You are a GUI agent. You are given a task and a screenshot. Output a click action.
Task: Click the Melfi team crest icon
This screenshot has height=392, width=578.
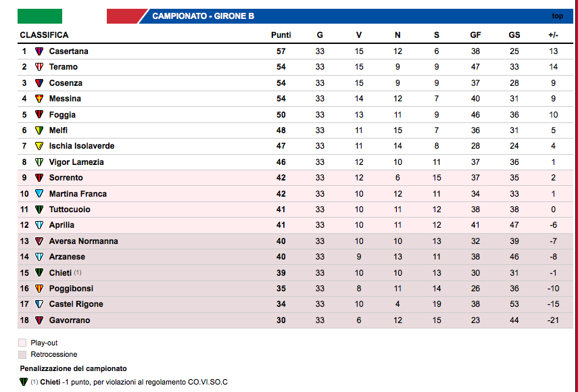point(39,130)
